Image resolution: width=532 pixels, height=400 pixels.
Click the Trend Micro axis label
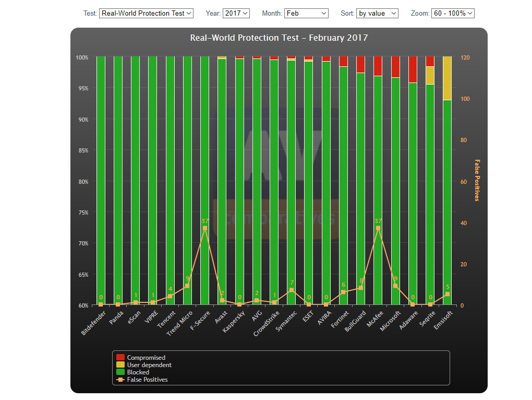click(179, 323)
